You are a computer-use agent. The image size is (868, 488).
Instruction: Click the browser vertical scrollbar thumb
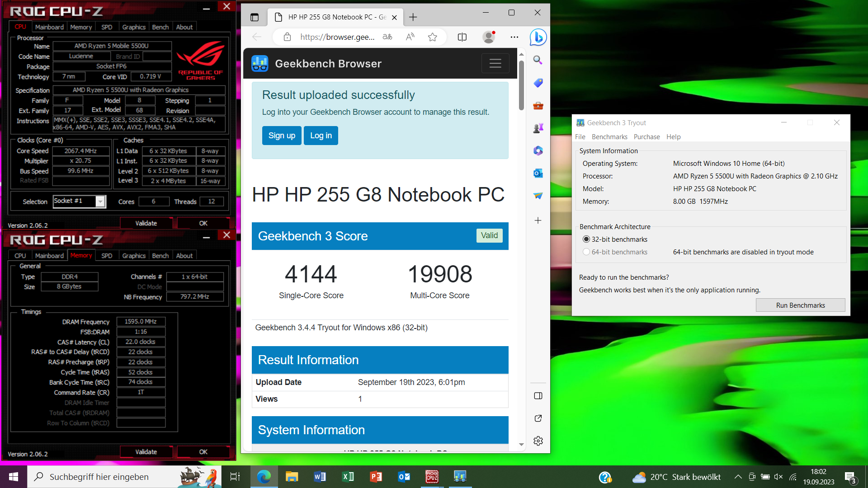pyautogui.click(x=521, y=85)
